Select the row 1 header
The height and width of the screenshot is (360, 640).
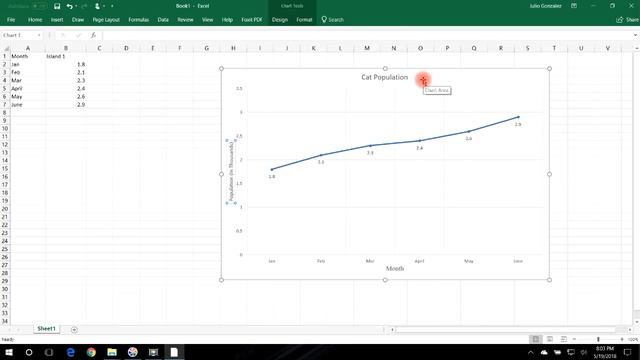5,56
